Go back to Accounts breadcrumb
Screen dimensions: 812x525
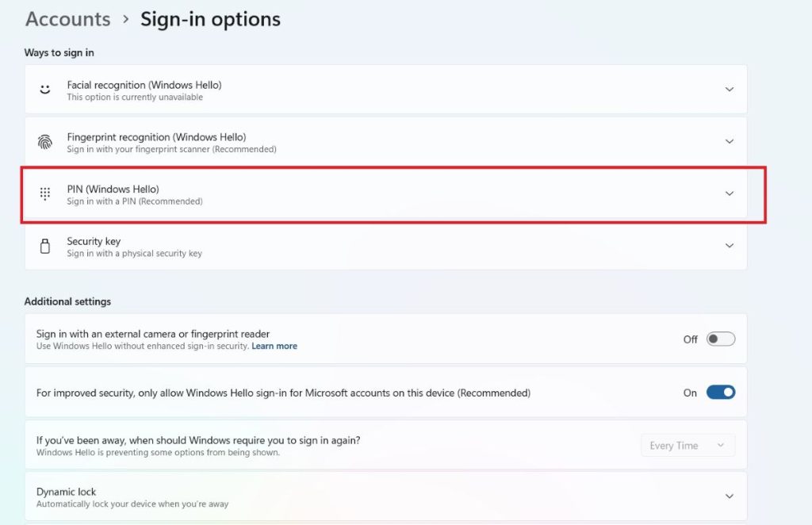[x=68, y=19]
